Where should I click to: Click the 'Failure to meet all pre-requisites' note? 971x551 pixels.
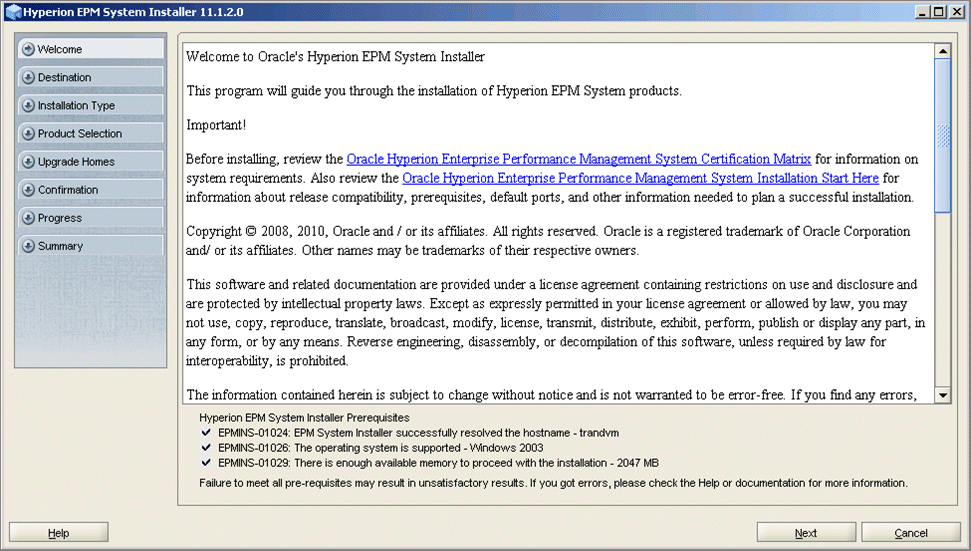(553, 483)
